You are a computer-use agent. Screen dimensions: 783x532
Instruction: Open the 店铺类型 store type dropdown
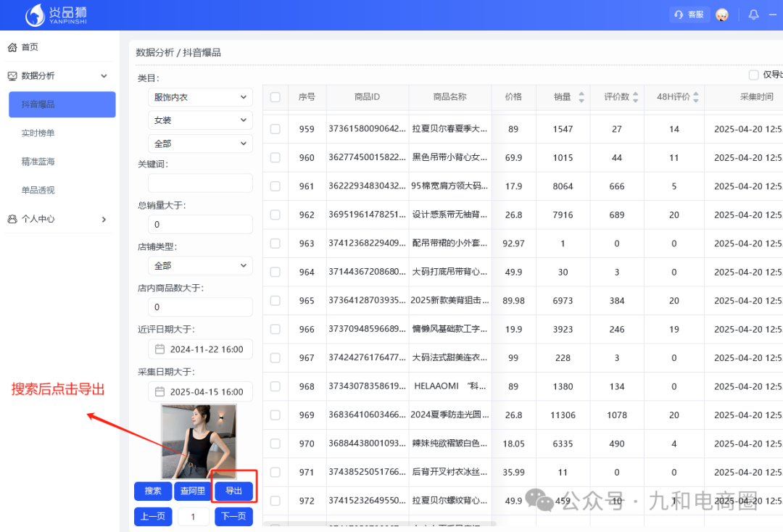(200, 265)
